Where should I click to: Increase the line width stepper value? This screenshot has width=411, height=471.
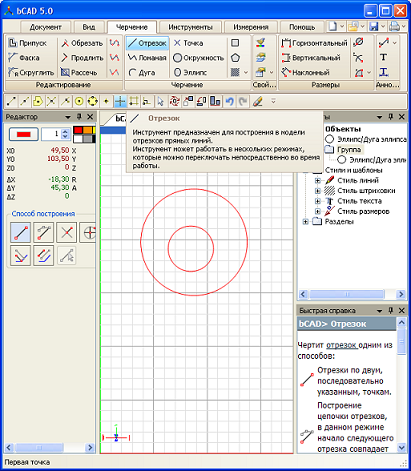point(65,132)
